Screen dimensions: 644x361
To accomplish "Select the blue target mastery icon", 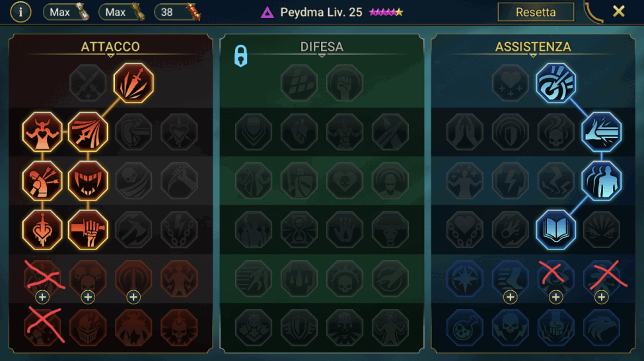I will [555, 83].
